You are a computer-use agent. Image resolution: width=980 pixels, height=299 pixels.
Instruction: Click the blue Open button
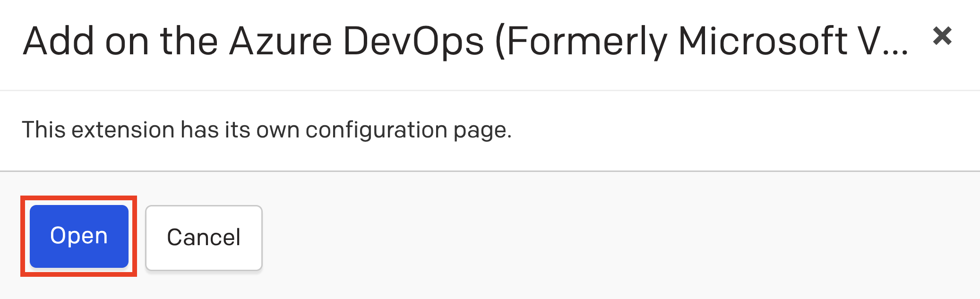(79, 236)
